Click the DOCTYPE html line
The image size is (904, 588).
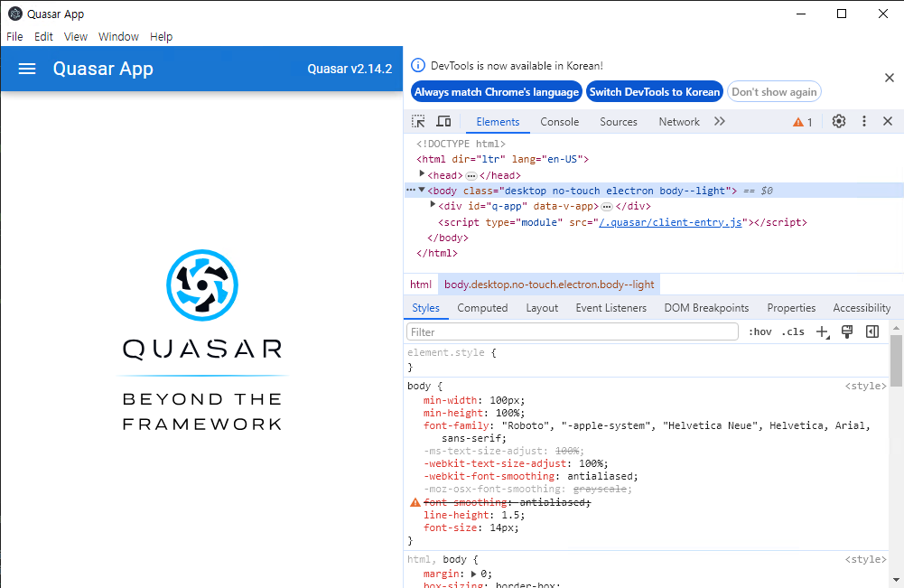pyautogui.click(x=461, y=144)
